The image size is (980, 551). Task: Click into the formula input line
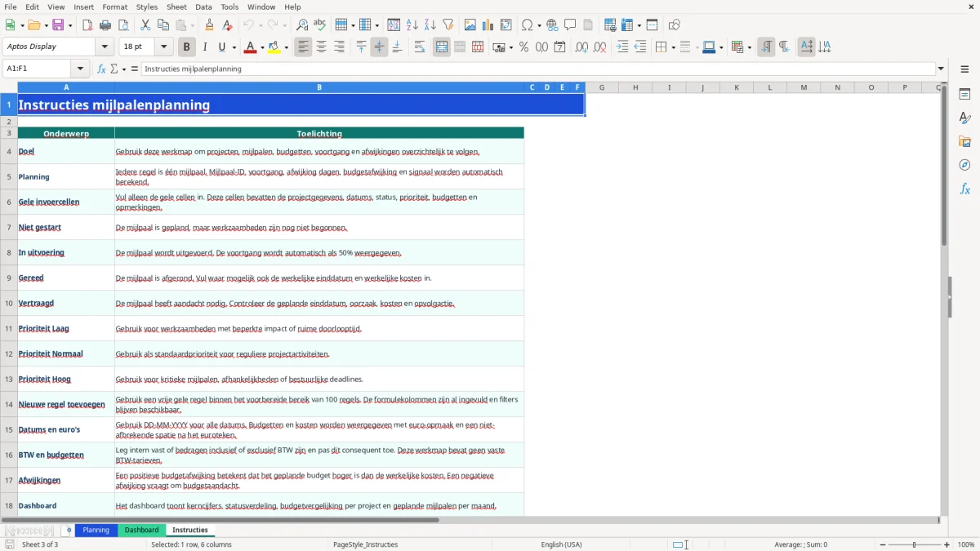coord(537,69)
